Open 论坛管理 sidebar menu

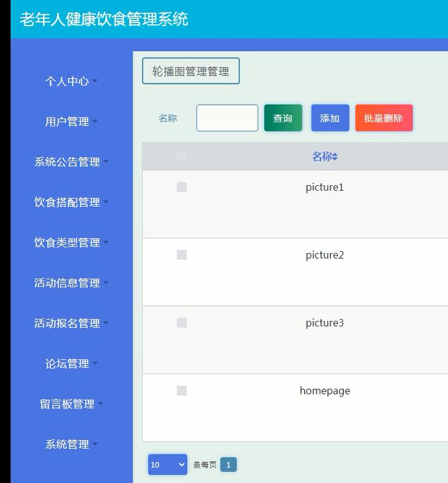click(71, 364)
